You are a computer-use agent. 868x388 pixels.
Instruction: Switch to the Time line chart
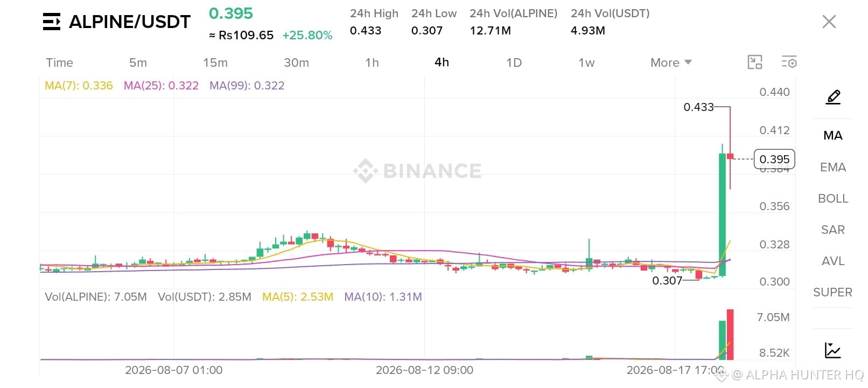(x=59, y=63)
